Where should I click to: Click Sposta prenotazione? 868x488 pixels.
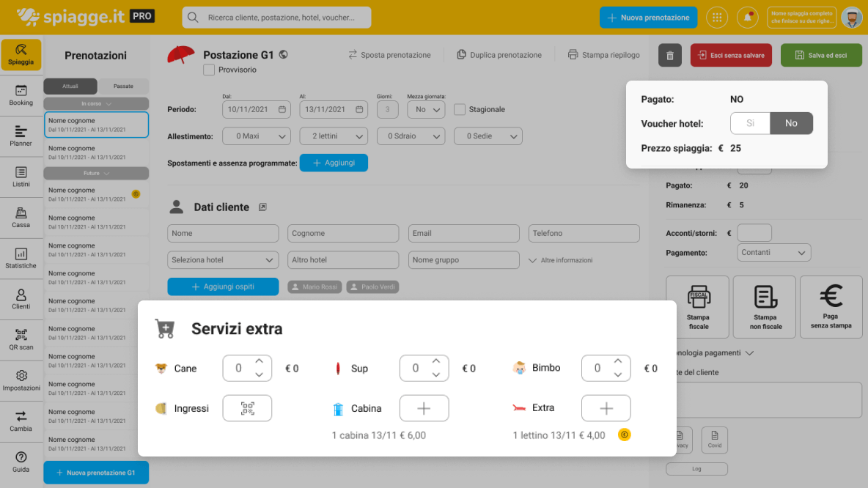click(389, 55)
